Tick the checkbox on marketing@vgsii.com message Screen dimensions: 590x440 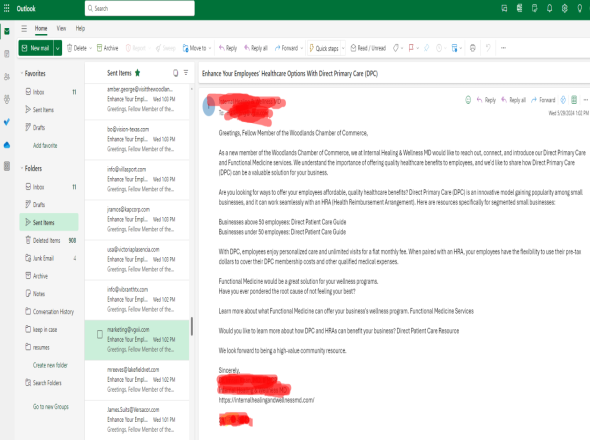click(x=100, y=334)
